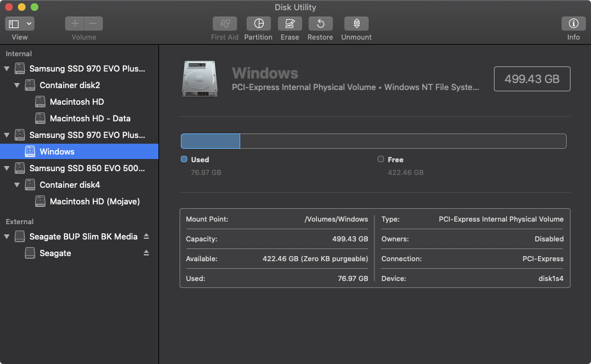Open the Info panel
The height and width of the screenshot is (364, 591).
click(573, 24)
